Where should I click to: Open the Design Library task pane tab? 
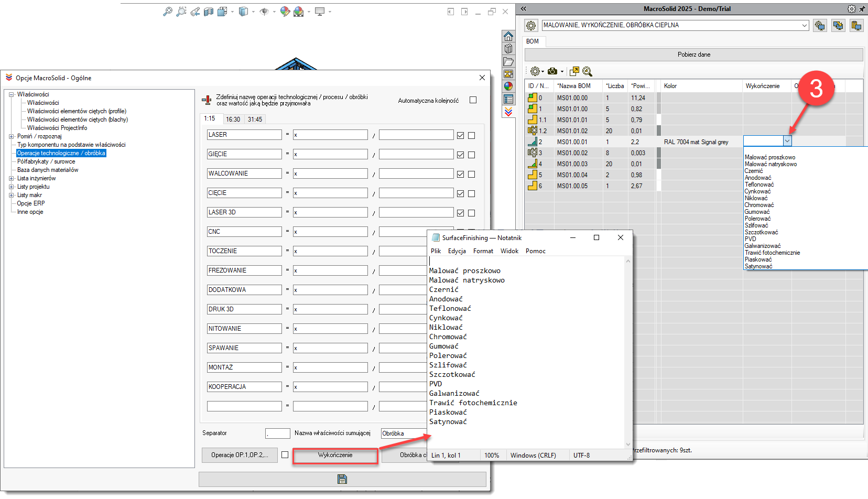(508, 49)
